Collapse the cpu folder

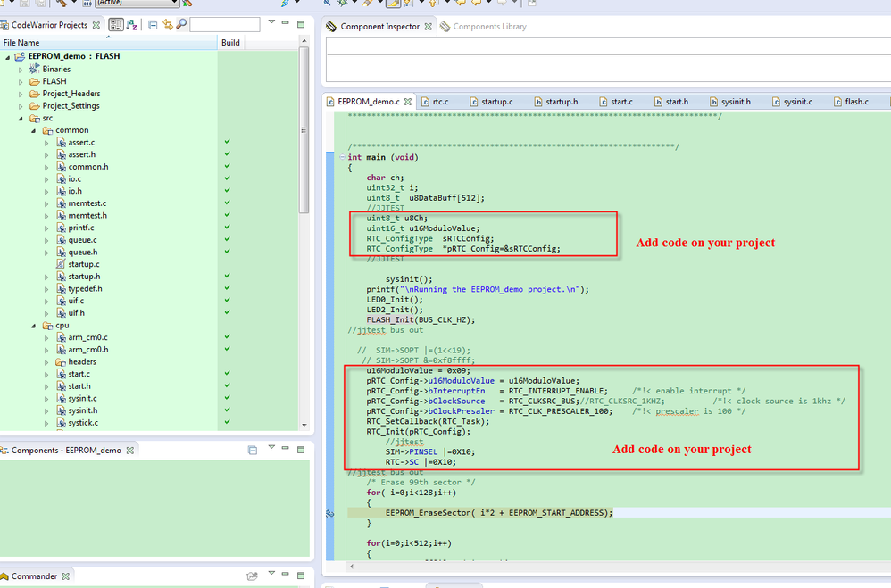click(x=34, y=326)
